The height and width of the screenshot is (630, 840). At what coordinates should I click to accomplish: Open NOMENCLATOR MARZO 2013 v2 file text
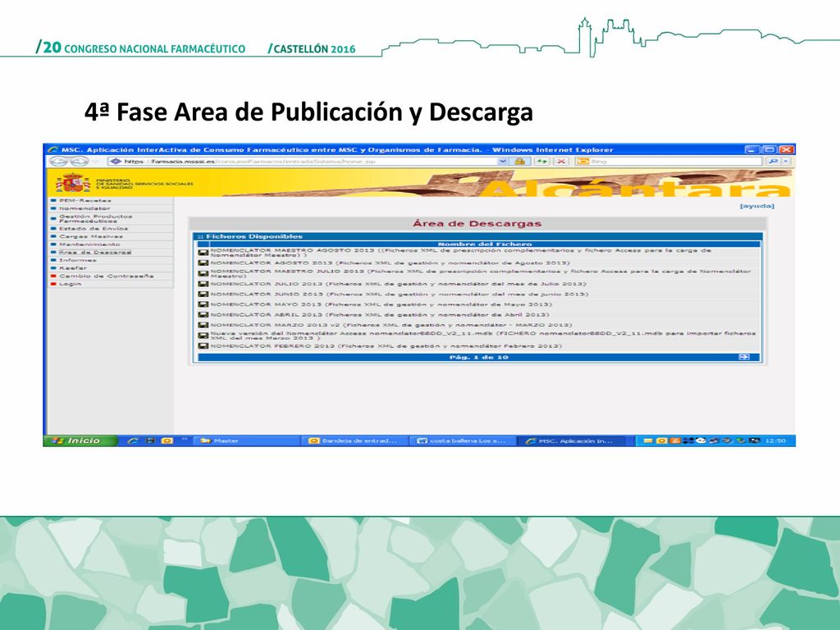(x=391, y=325)
